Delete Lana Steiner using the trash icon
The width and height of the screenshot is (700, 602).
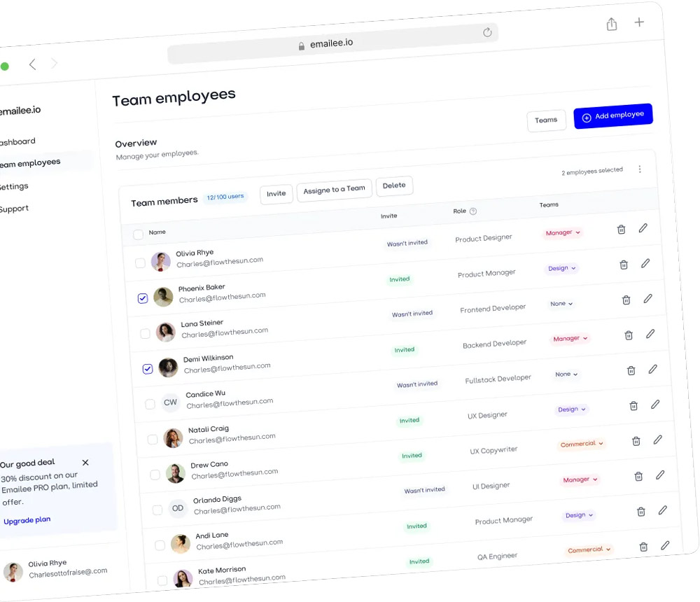[626, 300]
